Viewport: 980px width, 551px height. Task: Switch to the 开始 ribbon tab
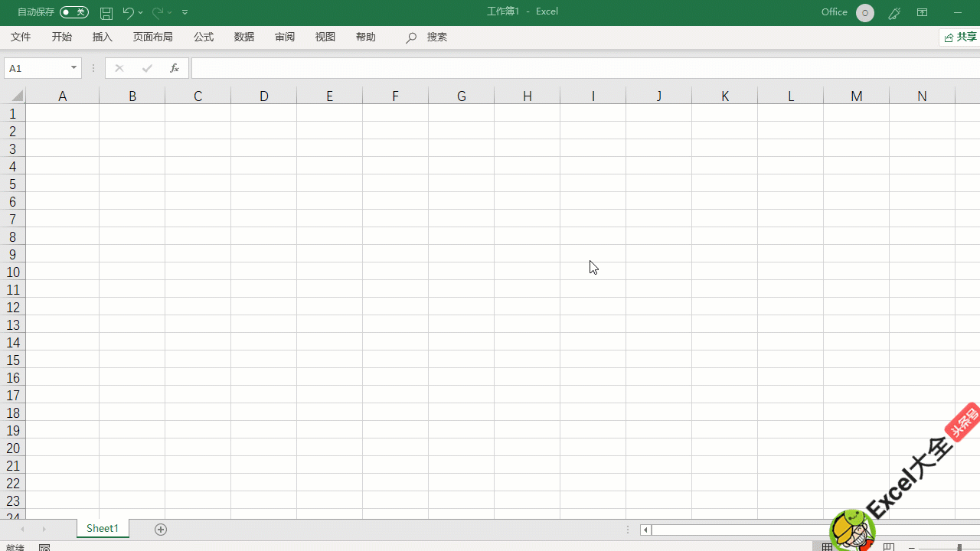62,37
